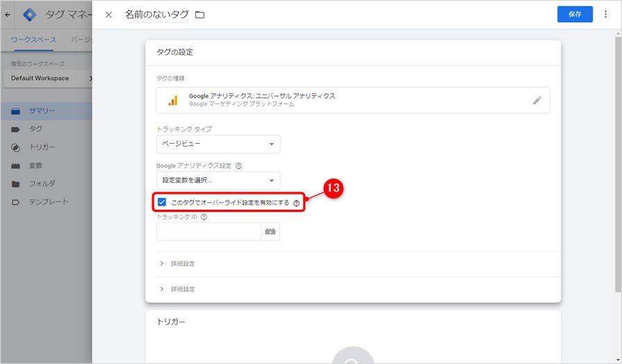Select フォルダ in the sidebar
The image size is (622, 364).
[x=47, y=183]
